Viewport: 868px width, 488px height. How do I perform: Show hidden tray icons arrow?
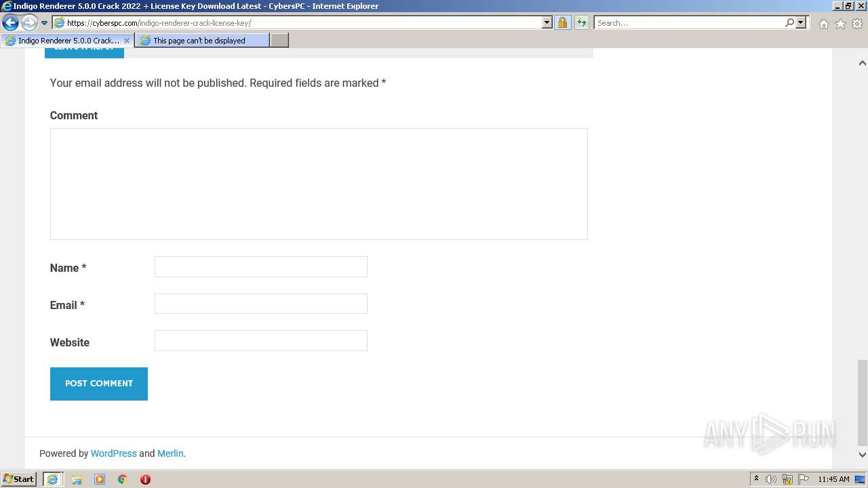[x=756, y=479]
